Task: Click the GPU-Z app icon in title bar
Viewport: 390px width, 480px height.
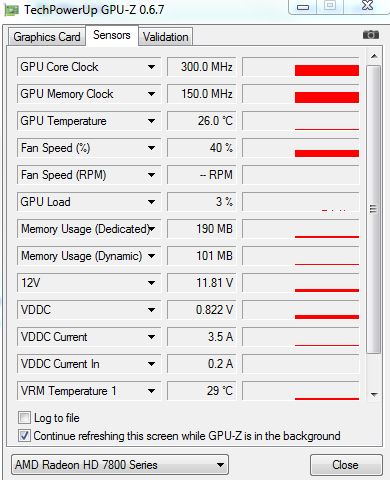Action: click(11, 10)
